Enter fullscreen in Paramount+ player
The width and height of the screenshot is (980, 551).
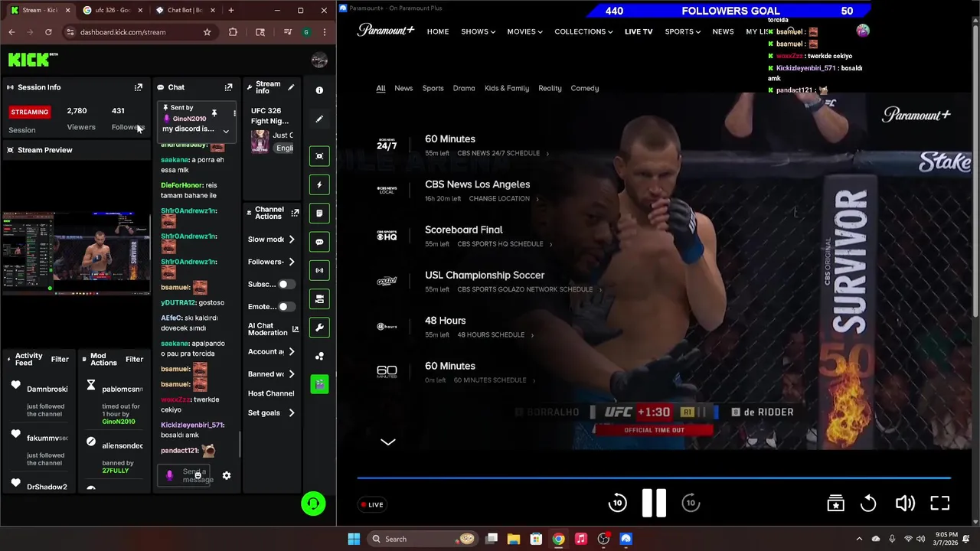point(940,503)
